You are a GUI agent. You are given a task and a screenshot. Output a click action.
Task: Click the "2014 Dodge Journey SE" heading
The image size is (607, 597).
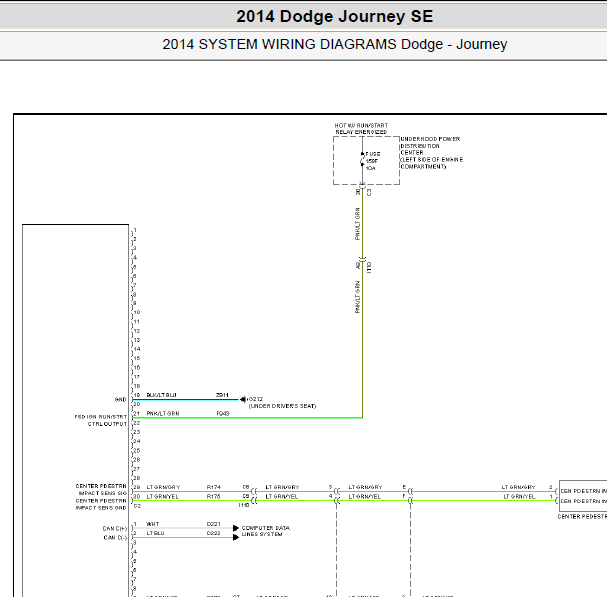click(x=334, y=16)
